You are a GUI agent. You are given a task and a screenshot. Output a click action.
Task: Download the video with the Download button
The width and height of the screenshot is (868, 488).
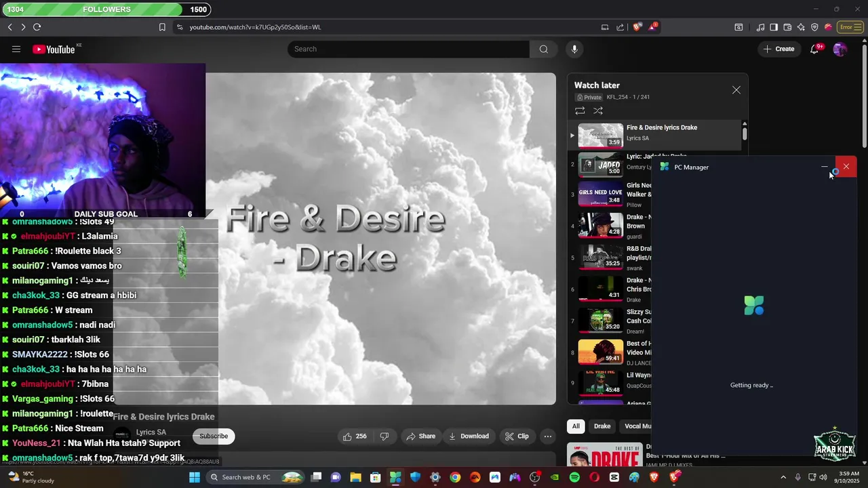coord(468,436)
